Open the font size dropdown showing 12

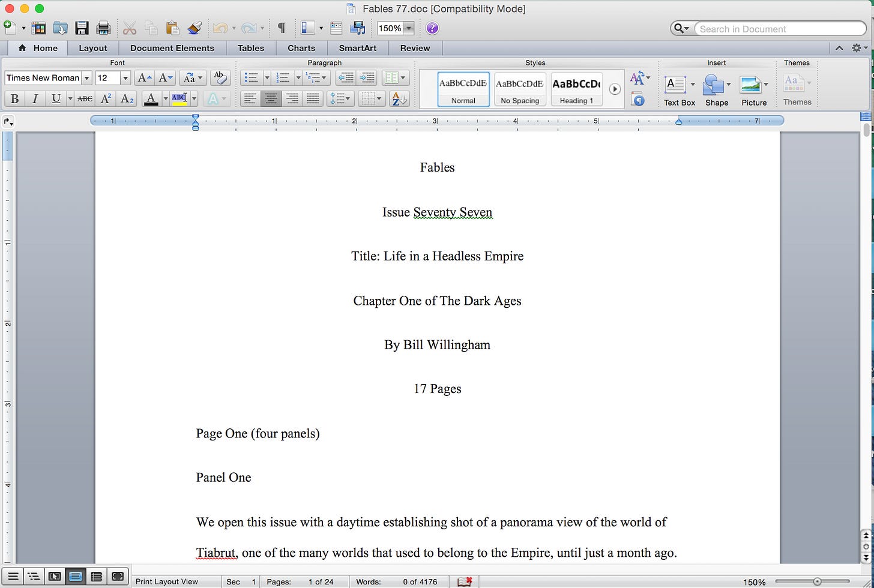tap(125, 78)
